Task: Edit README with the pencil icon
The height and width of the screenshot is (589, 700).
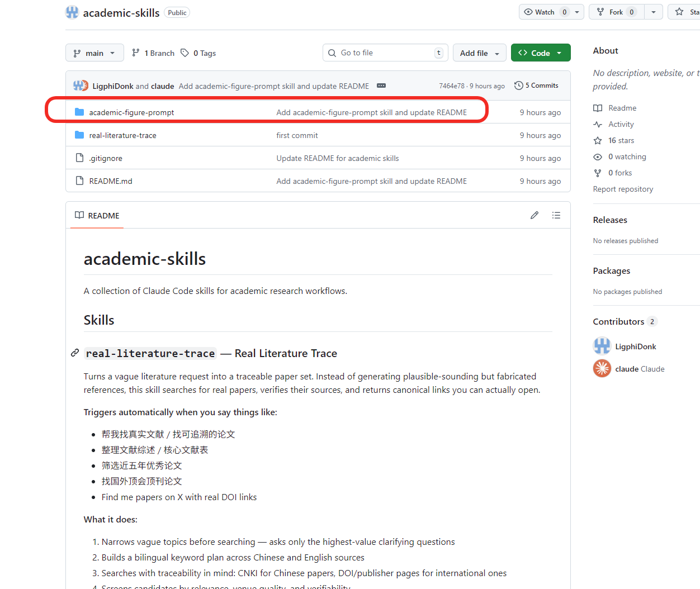Action: (x=535, y=215)
